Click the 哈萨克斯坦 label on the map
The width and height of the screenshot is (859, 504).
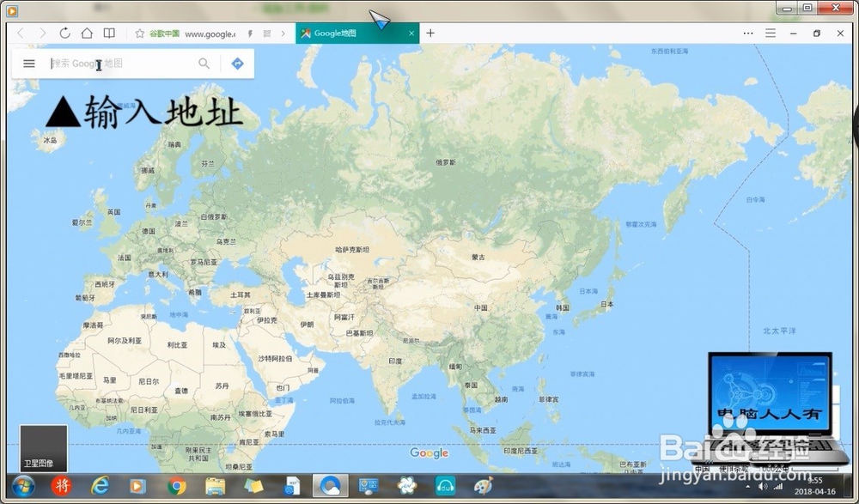(352, 250)
